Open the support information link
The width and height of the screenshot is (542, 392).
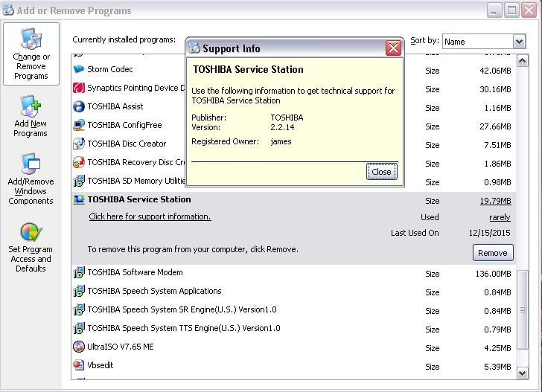pyautogui.click(x=150, y=217)
